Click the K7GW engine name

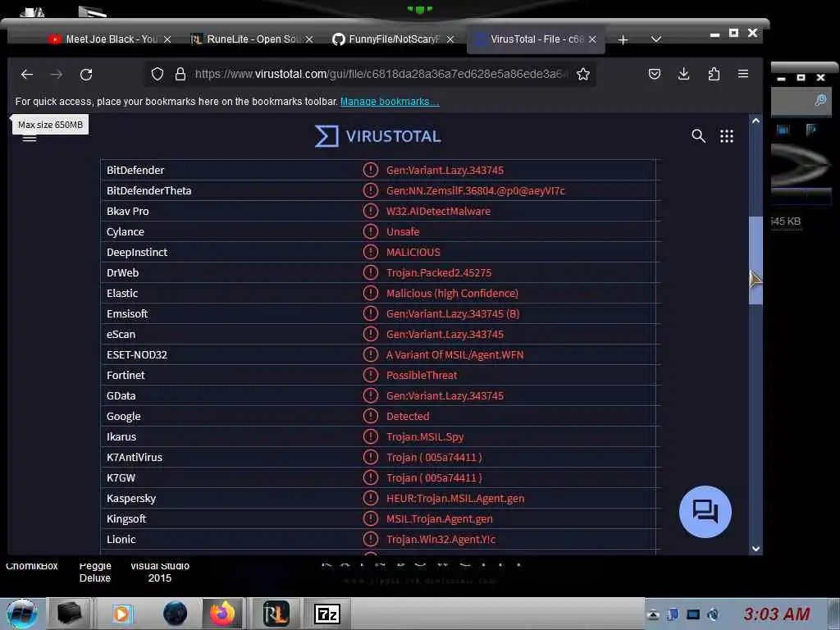(121, 478)
